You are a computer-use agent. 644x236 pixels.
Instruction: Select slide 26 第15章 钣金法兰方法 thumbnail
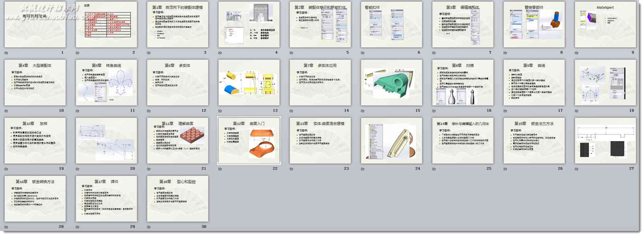point(534,140)
